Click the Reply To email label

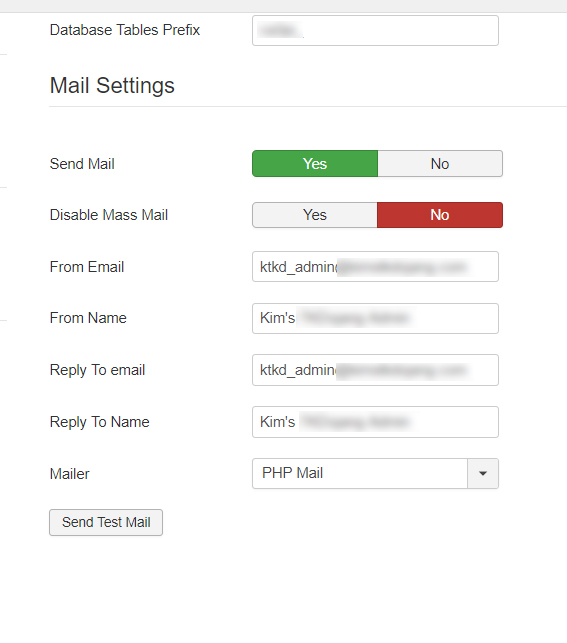(x=97, y=370)
